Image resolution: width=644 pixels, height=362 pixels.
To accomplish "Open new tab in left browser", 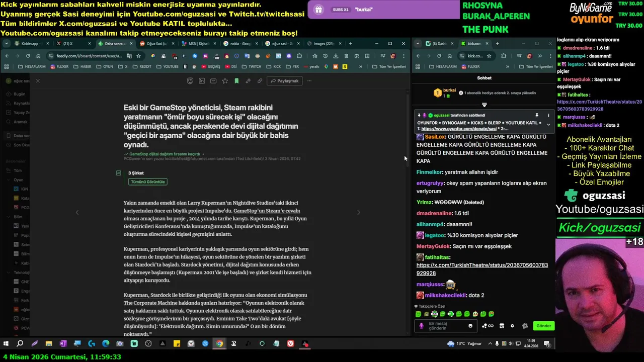I will [x=351, y=44].
